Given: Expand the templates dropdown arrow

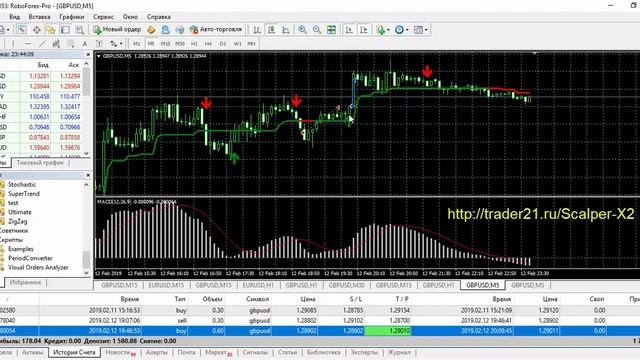Looking at the screenshot, I should 426,30.
